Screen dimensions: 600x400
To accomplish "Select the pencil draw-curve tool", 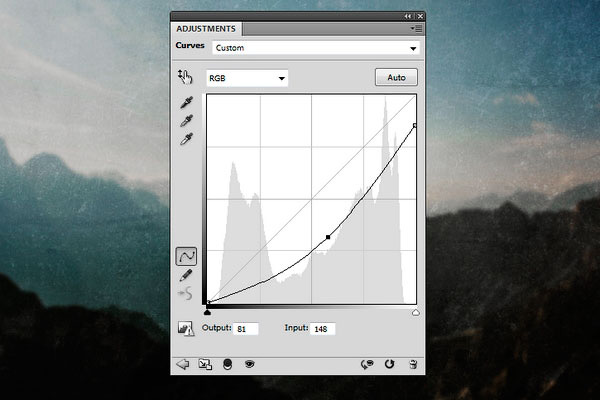I will [186, 275].
